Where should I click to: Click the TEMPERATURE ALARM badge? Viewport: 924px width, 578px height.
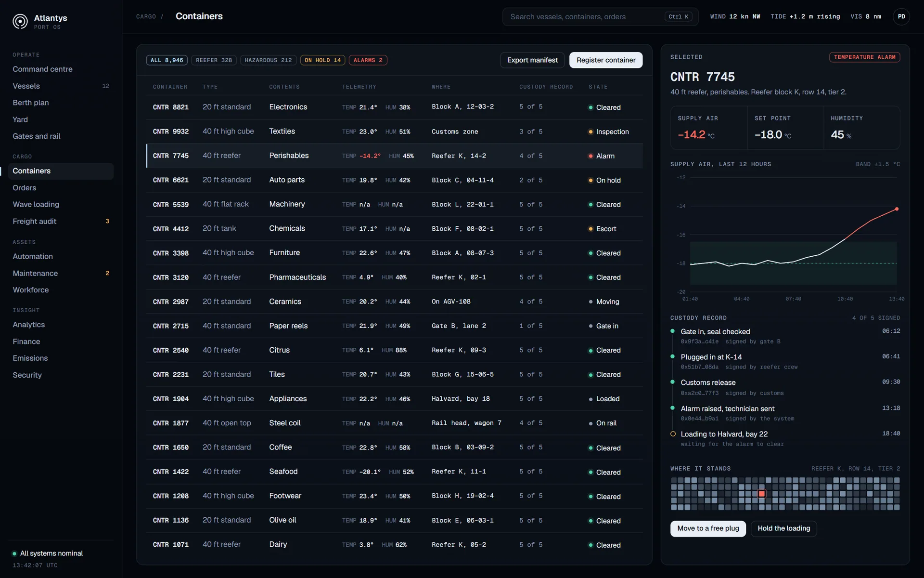tap(864, 57)
